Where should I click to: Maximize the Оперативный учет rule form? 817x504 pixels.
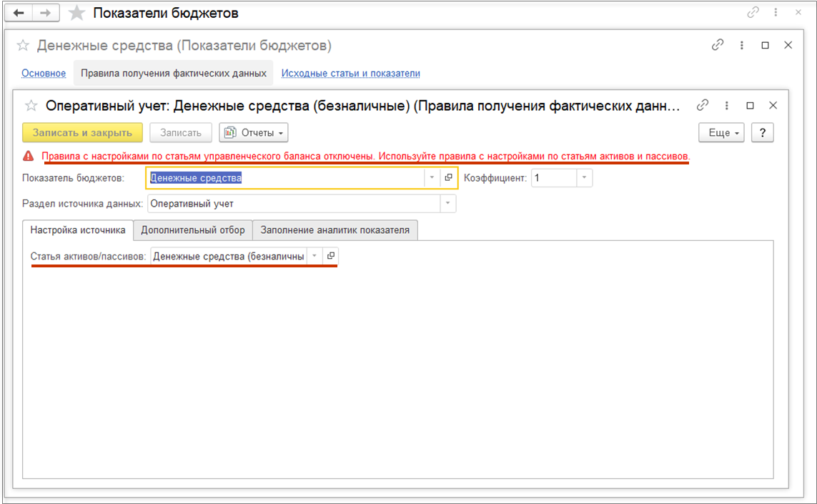[x=750, y=106]
